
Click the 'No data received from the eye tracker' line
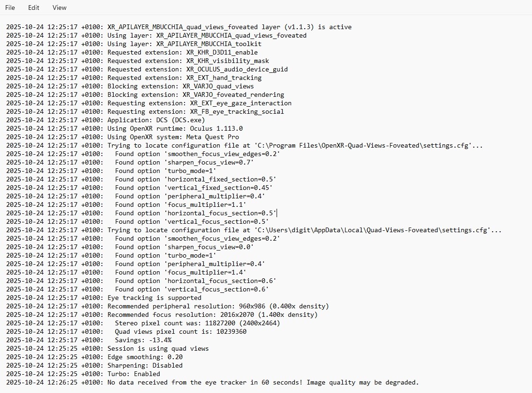pyautogui.click(x=263, y=382)
